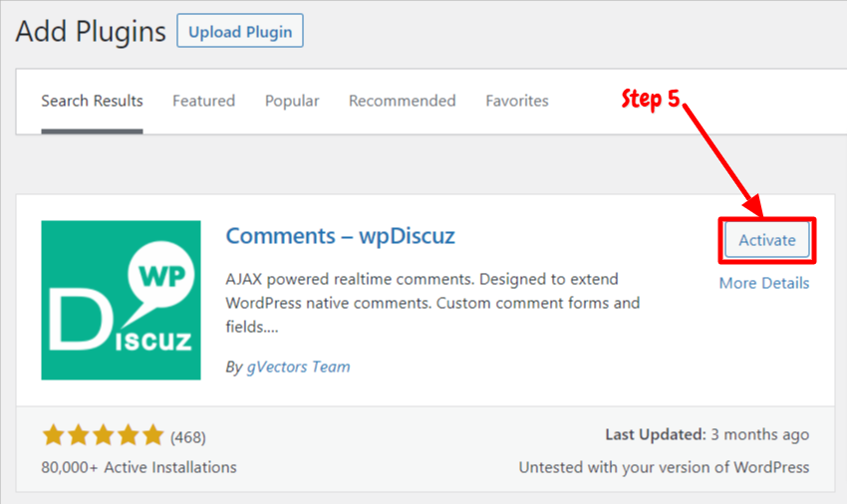Click the (468) ratings count
This screenshot has height=504, width=847.
click(188, 437)
